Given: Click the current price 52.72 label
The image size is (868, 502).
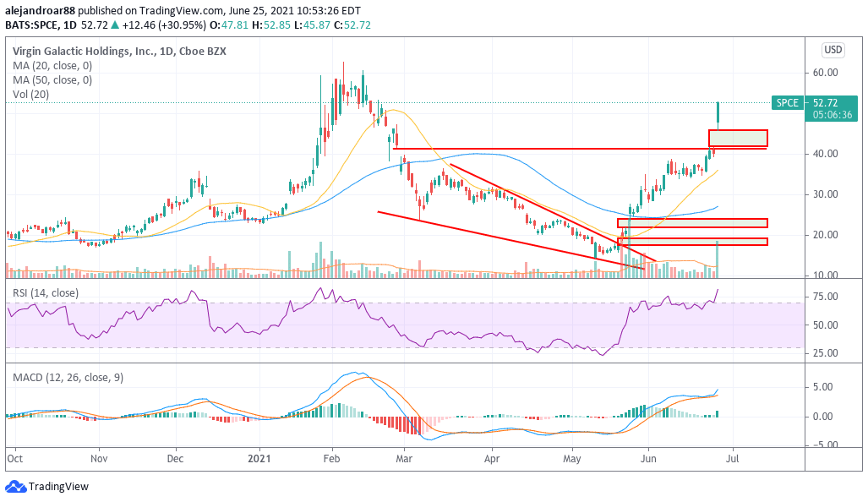Looking at the screenshot, I should 826,103.
